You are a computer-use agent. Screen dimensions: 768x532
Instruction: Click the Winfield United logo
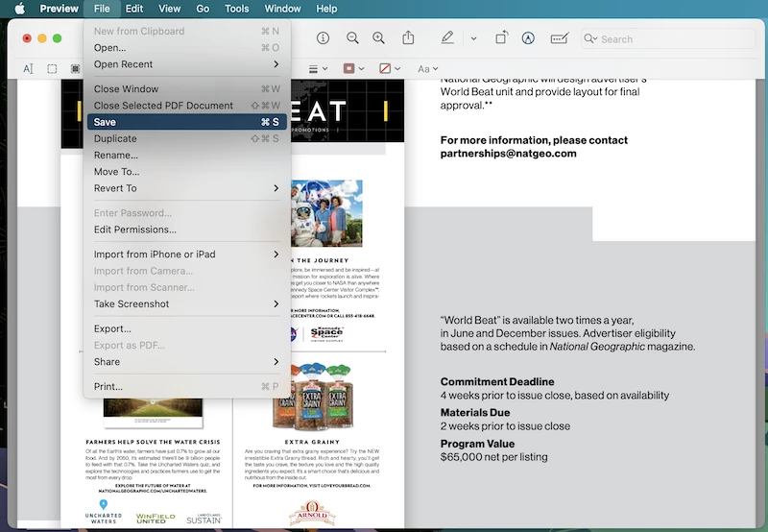(x=156, y=519)
